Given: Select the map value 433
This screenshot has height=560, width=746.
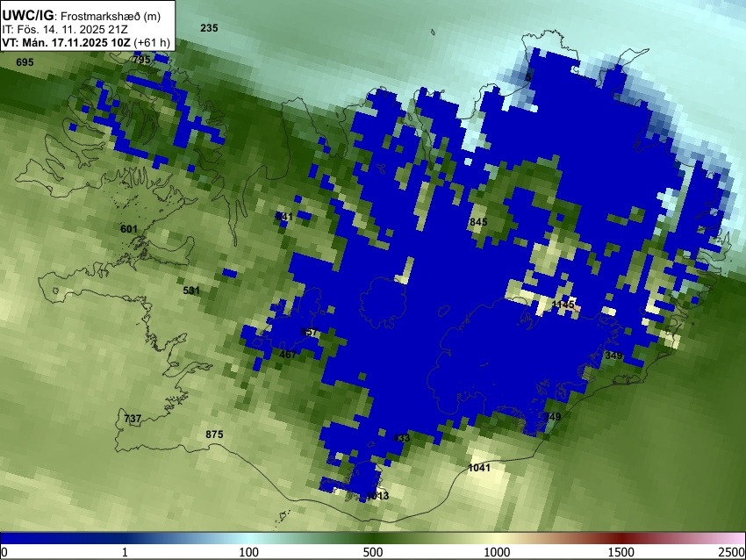Looking at the screenshot, I should (x=401, y=438).
